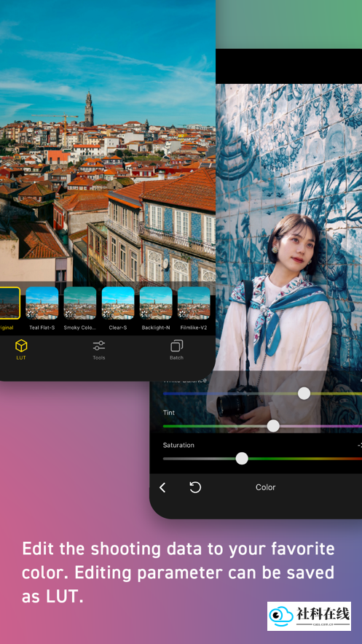Select the Smoky Color LUT thumbnail

coord(80,303)
